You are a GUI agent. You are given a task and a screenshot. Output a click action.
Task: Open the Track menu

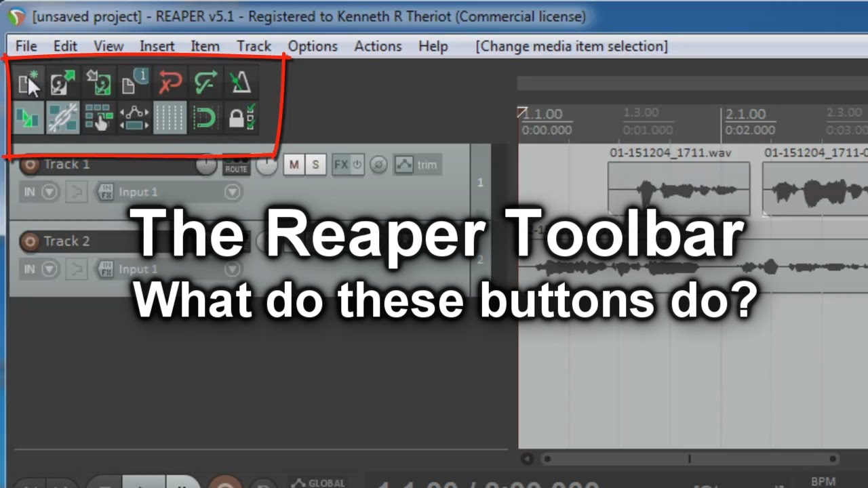pos(254,46)
